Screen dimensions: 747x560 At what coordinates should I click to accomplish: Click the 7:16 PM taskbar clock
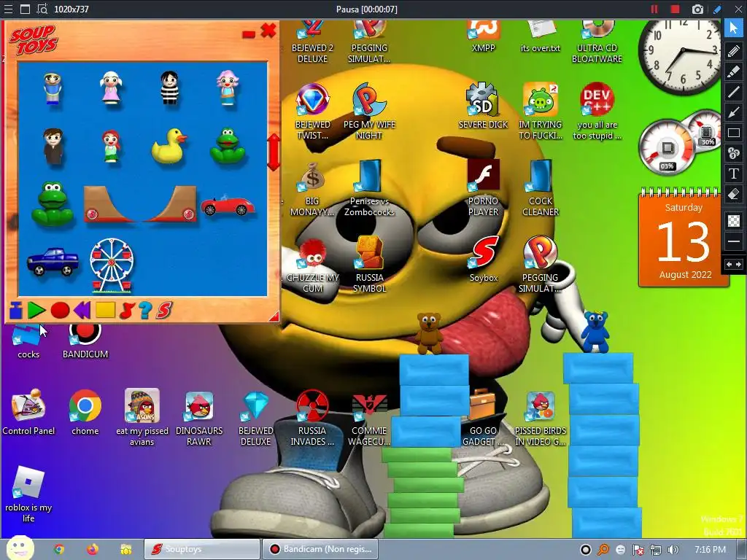pyautogui.click(x=710, y=550)
